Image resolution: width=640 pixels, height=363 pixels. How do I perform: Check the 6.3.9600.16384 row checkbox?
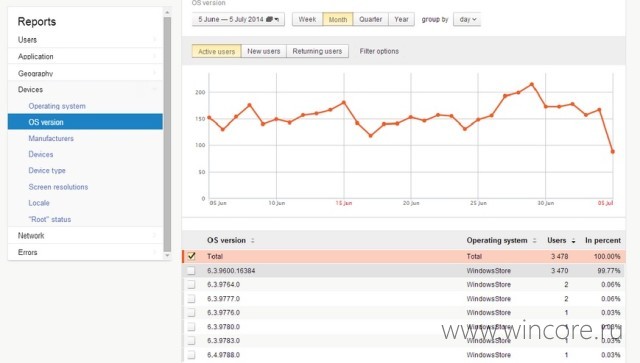(x=191, y=270)
